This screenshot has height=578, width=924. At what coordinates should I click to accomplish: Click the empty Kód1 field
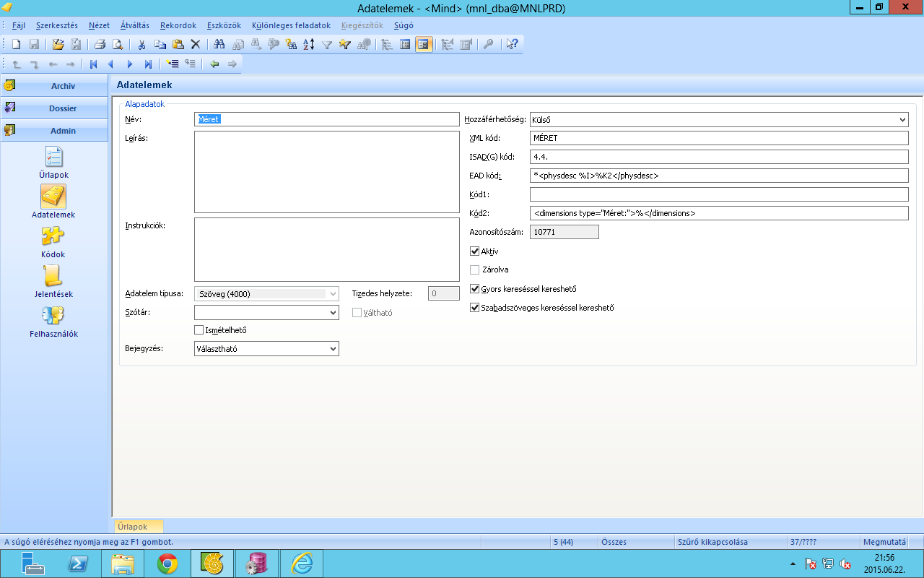click(719, 194)
